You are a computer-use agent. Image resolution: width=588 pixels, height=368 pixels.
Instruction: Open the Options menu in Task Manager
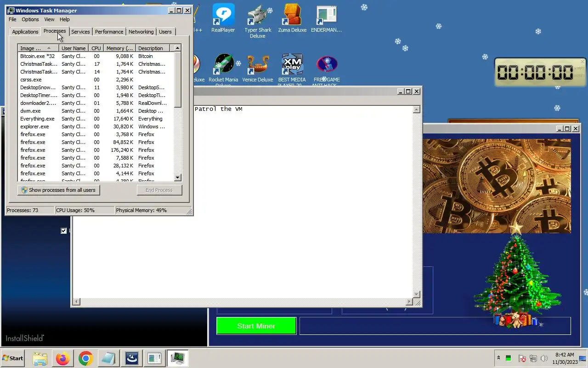pyautogui.click(x=30, y=19)
